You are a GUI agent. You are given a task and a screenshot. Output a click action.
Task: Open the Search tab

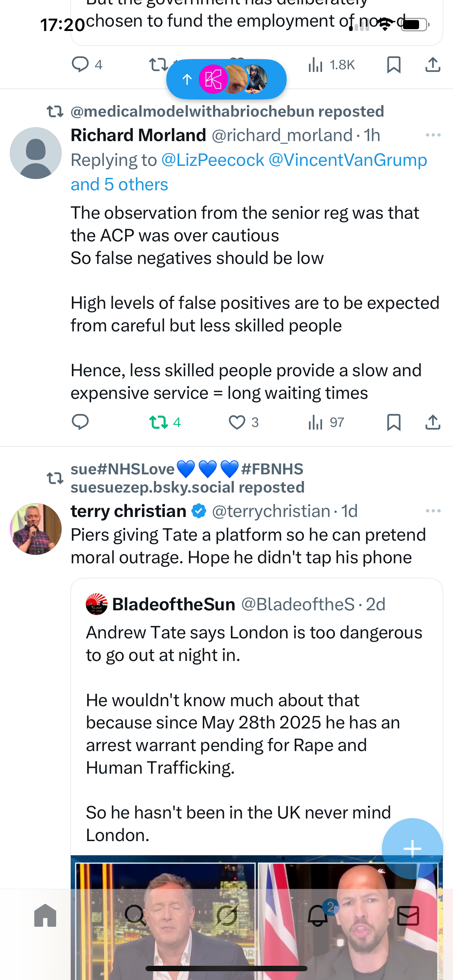pos(136,915)
